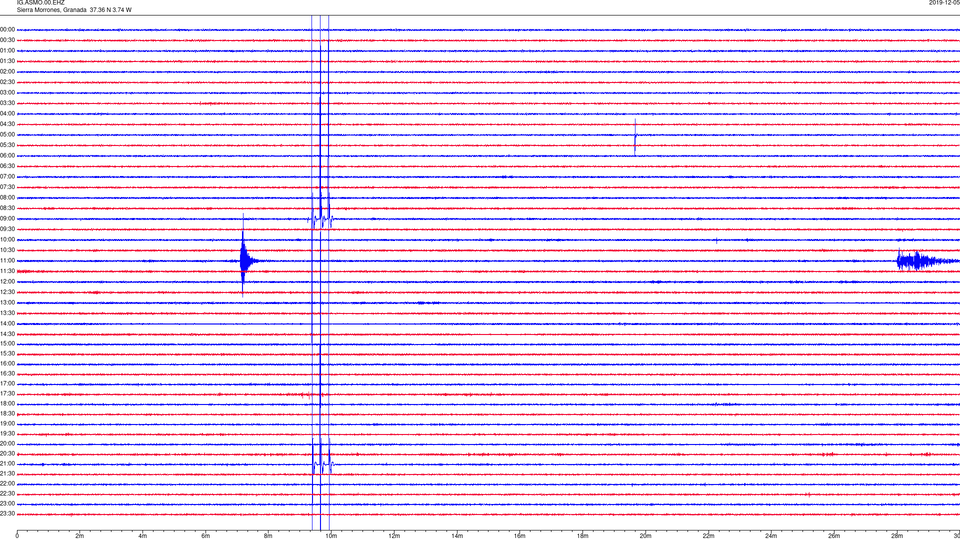Pick the 16m axis tick label

pyautogui.click(x=520, y=536)
